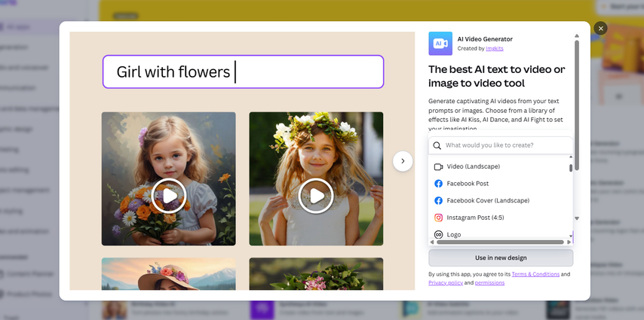The width and height of the screenshot is (644, 320).
Task: Click the dropdown list vertical scrollbar thumb
Action: click(x=571, y=168)
